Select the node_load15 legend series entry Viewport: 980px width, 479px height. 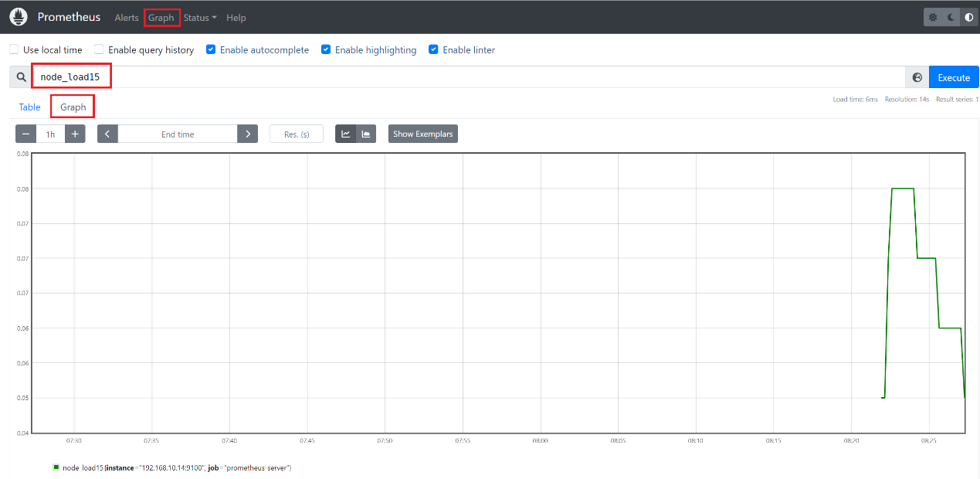click(177, 468)
